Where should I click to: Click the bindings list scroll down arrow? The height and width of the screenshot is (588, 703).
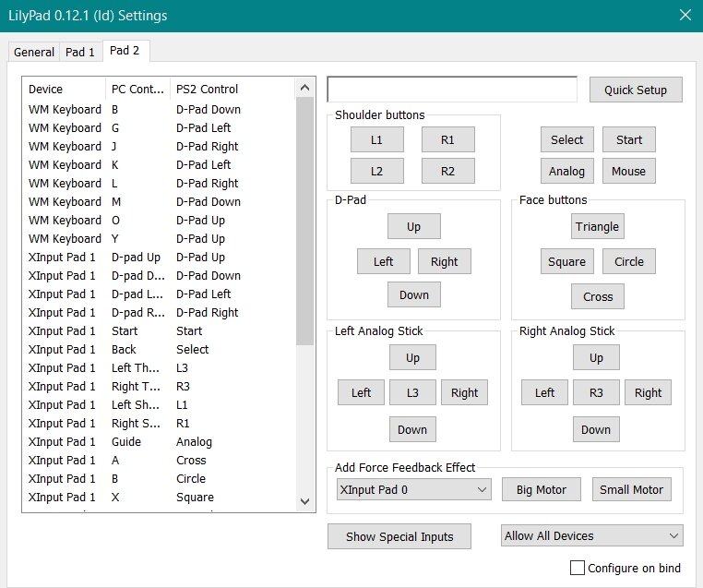click(304, 501)
